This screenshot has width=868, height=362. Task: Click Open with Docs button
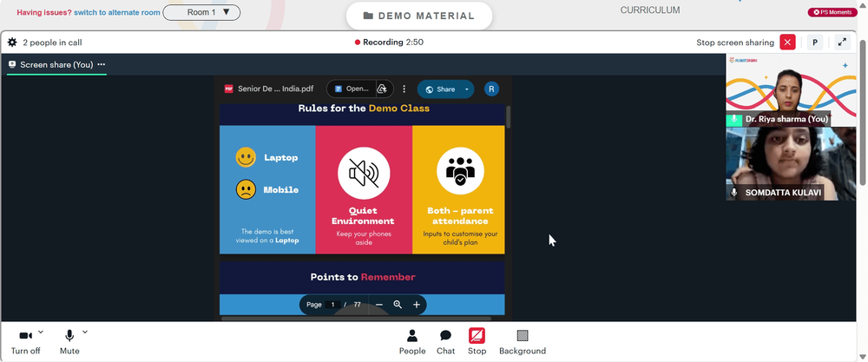pos(352,89)
